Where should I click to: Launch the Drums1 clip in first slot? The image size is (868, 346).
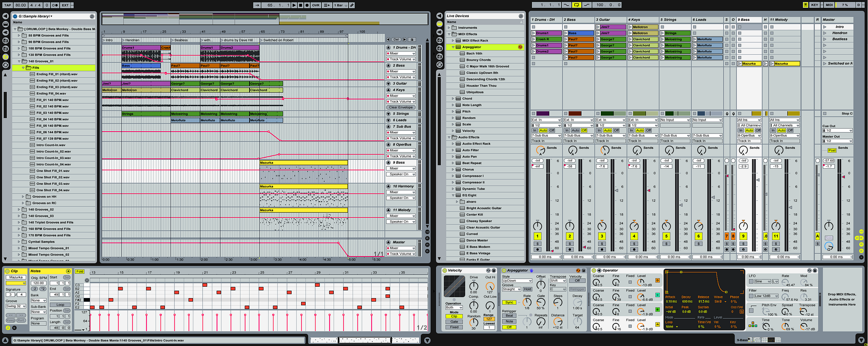tap(533, 33)
